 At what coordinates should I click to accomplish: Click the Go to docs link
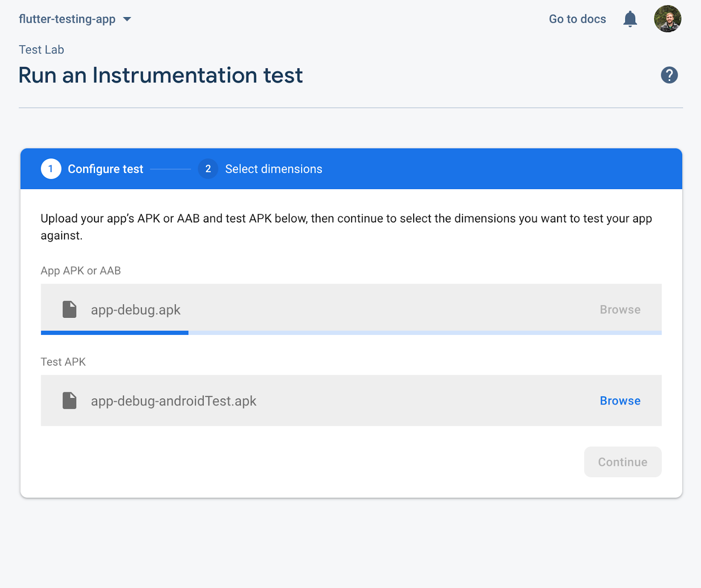[577, 19]
